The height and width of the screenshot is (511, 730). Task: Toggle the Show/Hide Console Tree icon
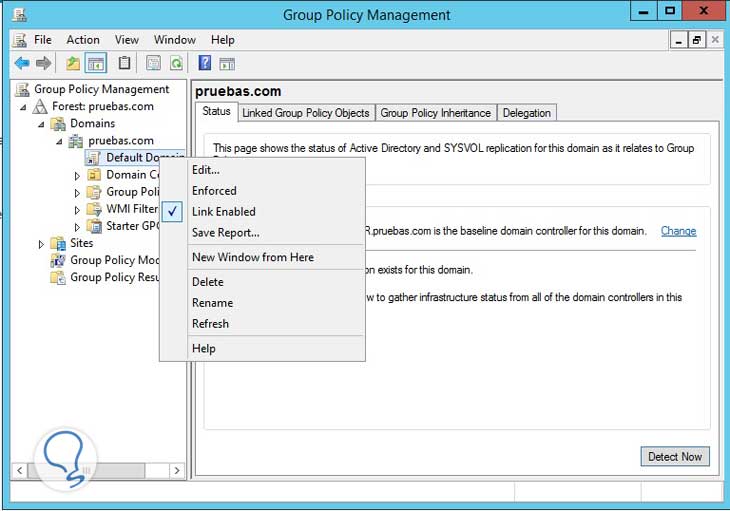96,63
